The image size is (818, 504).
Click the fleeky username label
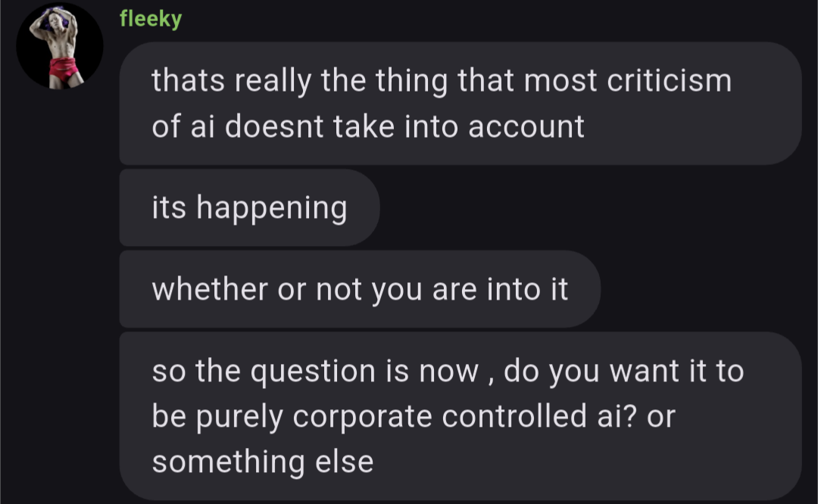(x=151, y=19)
